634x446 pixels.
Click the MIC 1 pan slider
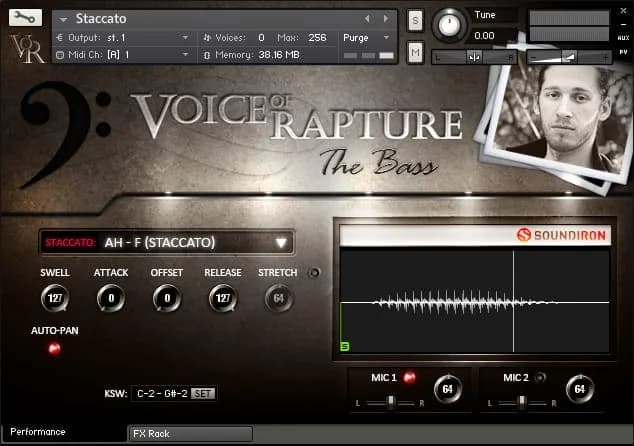390,403
